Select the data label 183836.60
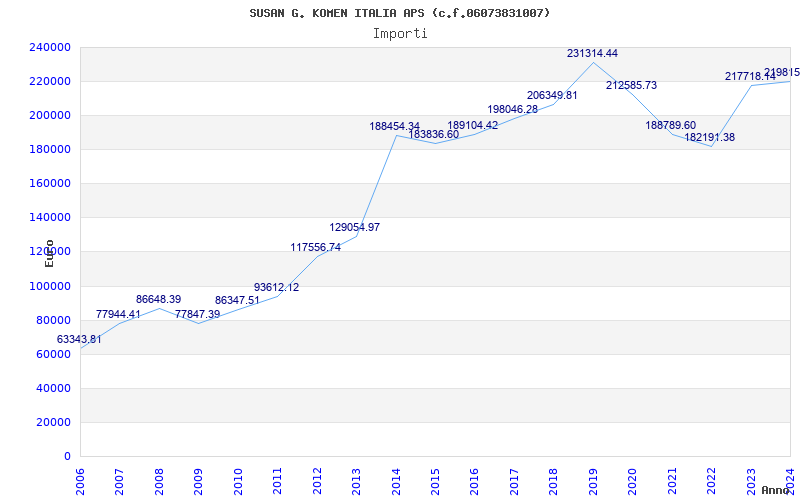The image size is (800, 500). click(x=434, y=134)
